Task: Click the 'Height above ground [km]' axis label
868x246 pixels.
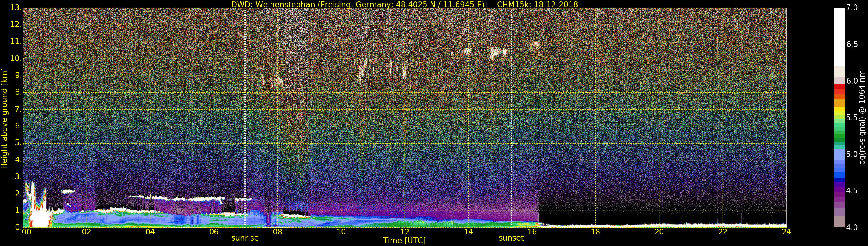Action: (4, 118)
